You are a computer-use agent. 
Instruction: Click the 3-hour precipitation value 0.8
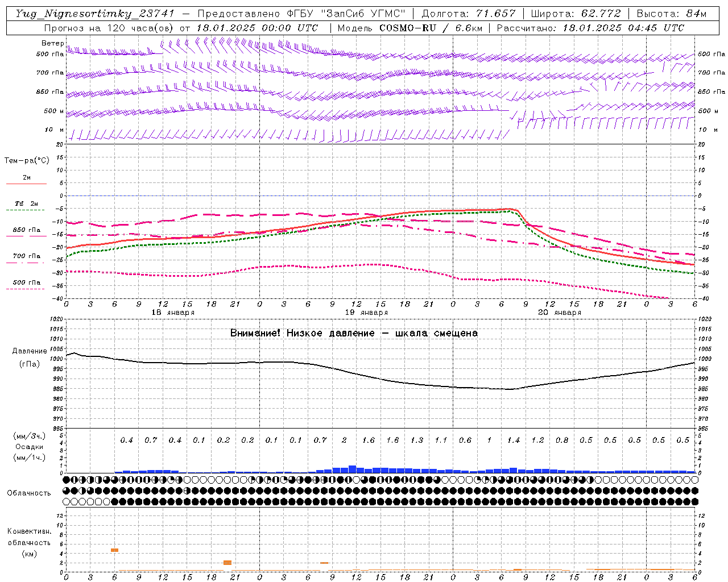pos(562,440)
